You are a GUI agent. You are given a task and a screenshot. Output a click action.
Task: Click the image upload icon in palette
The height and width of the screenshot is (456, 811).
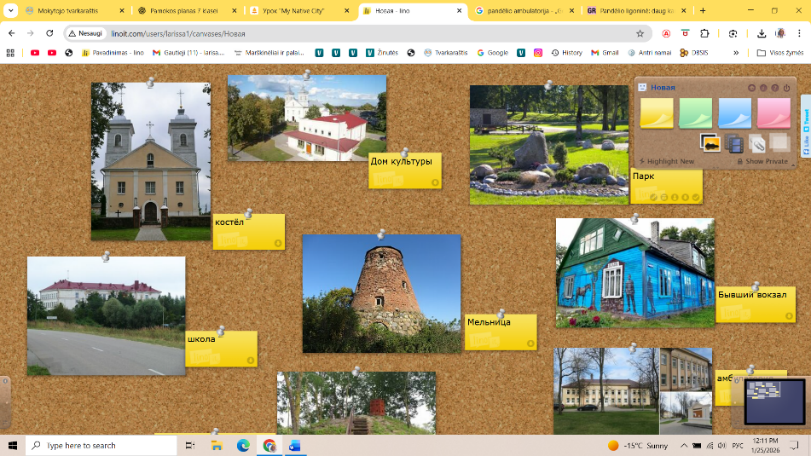[710, 143]
